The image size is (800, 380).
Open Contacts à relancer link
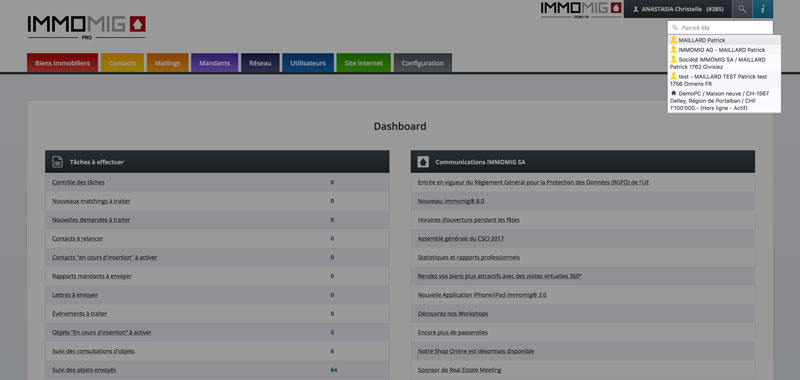(78, 238)
